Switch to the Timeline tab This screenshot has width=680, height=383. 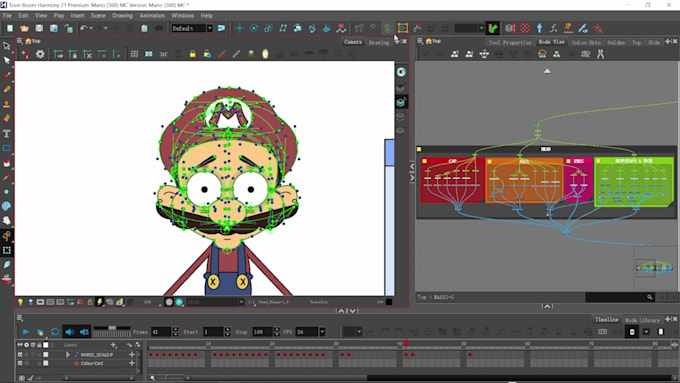point(606,320)
